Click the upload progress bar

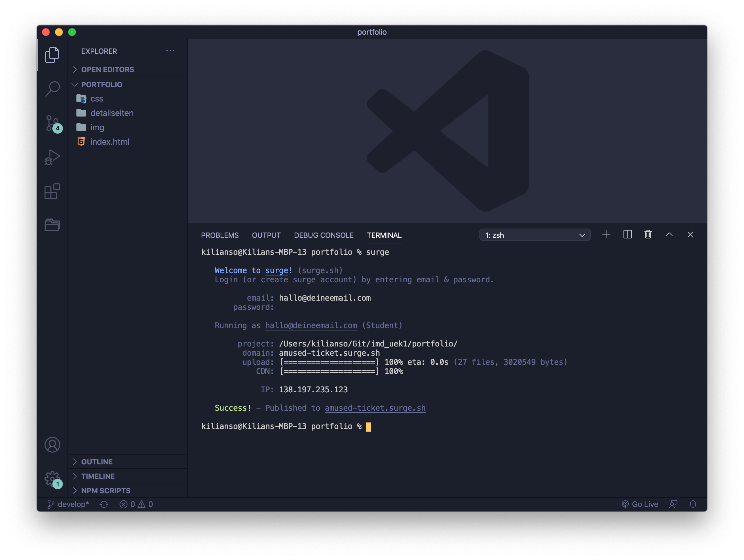click(x=329, y=362)
